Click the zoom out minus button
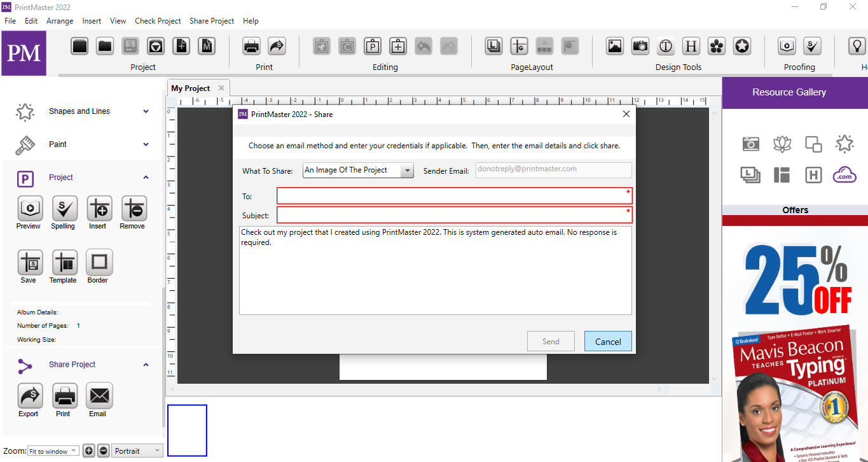868x462 pixels. (104, 451)
